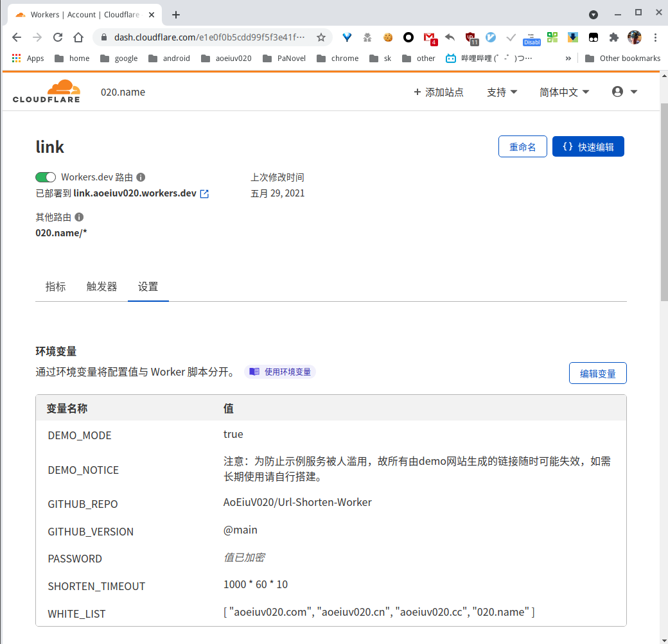The image size is (668, 644).
Task: Toggle the Workers.dev route switch
Action: pos(46,177)
